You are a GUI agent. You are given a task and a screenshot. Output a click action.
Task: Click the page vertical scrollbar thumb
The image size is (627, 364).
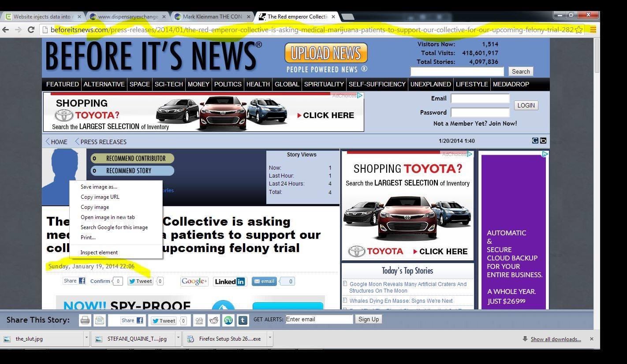tap(597, 56)
